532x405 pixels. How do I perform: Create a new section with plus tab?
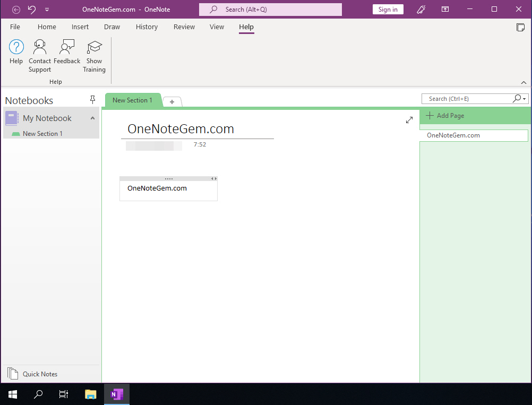(172, 102)
